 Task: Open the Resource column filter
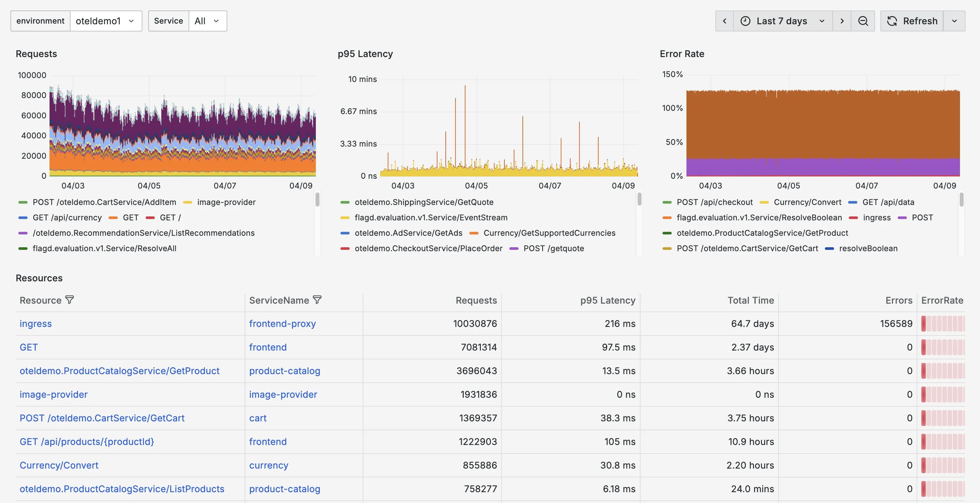point(70,300)
